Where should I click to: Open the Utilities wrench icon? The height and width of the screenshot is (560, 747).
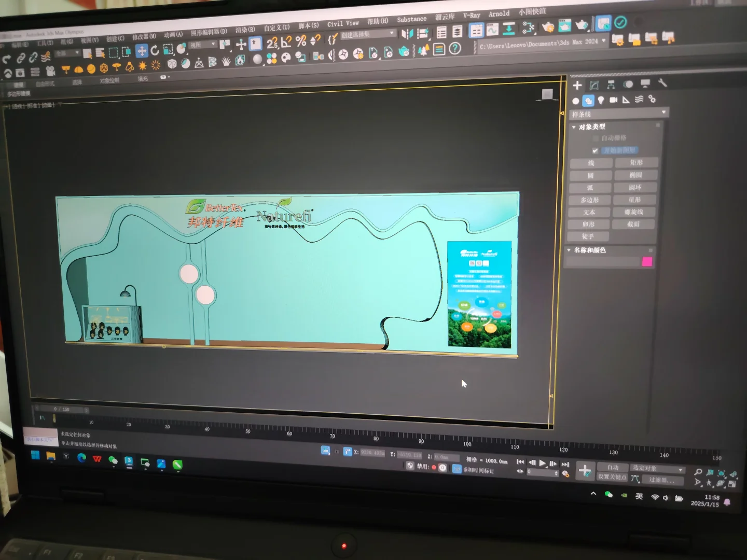pyautogui.click(x=662, y=83)
